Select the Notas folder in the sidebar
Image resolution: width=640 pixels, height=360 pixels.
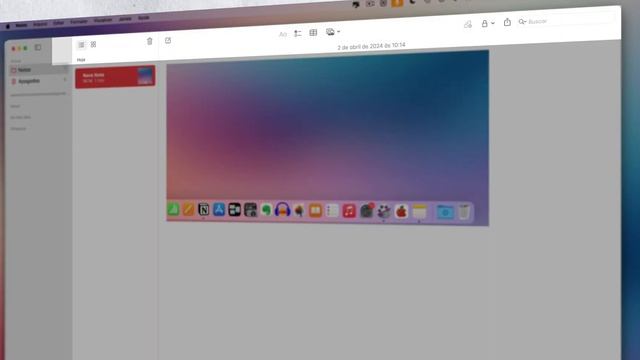(38, 70)
